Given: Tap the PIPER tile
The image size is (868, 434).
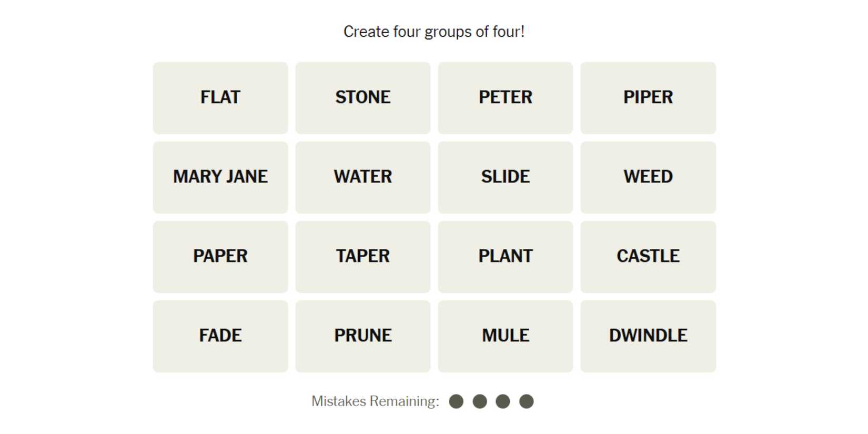Looking at the screenshot, I should click(648, 98).
